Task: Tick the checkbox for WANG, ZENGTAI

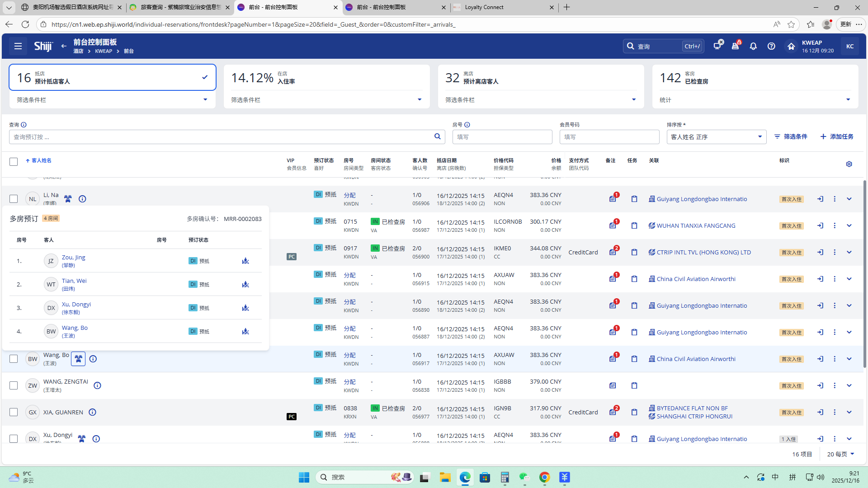Action: tap(14, 385)
